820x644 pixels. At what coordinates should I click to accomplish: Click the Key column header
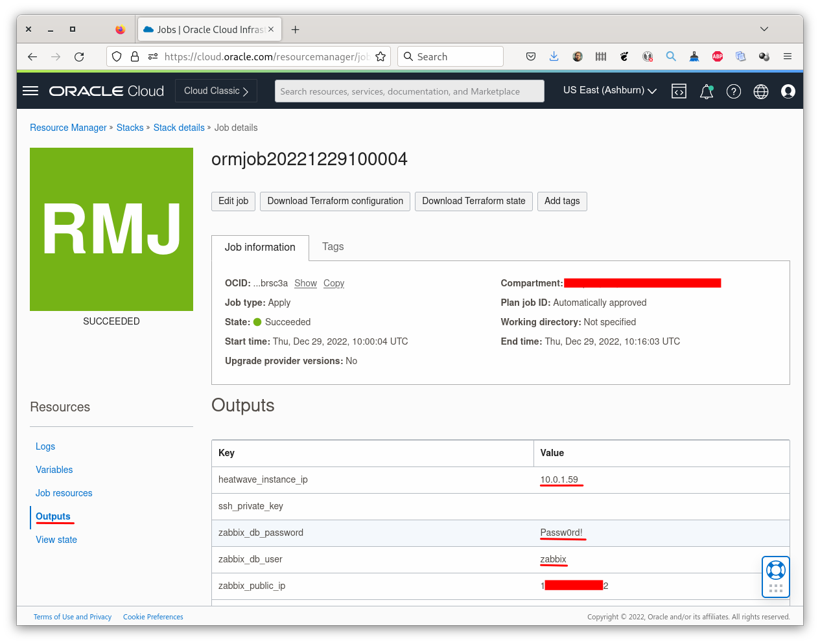(x=373, y=453)
